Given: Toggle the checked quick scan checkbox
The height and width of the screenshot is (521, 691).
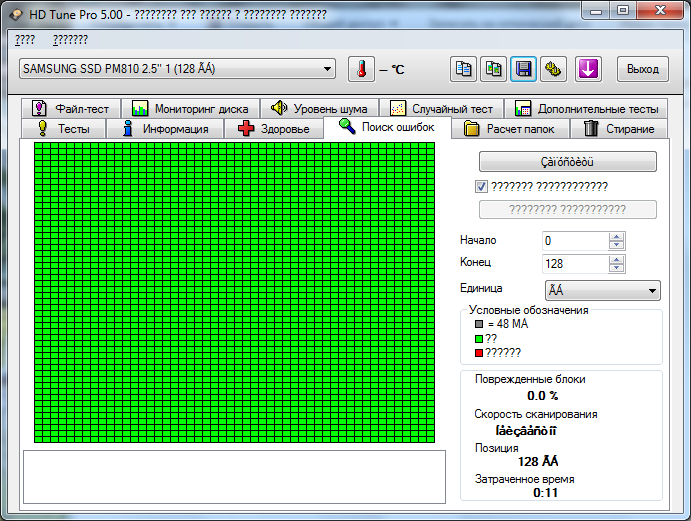Looking at the screenshot, I should tap(481, 186).
